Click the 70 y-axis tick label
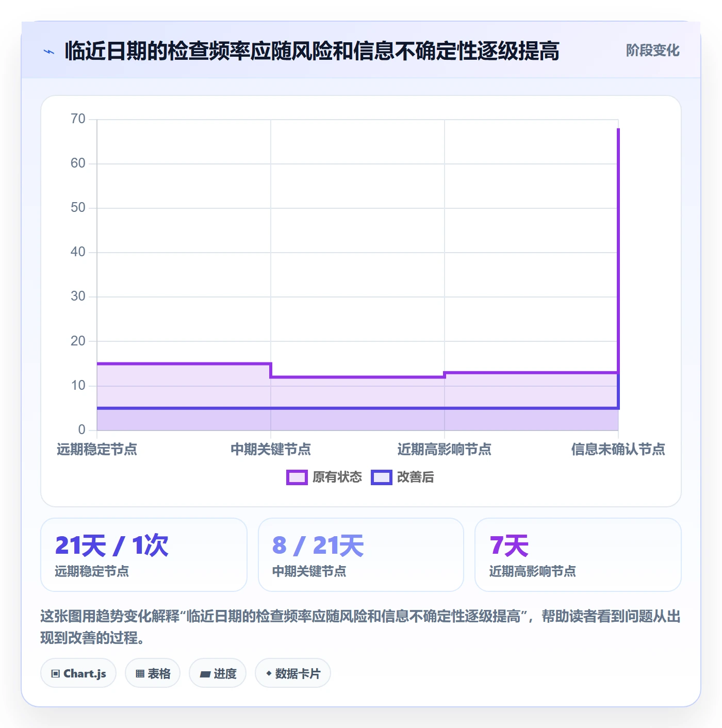 point(78,119)
